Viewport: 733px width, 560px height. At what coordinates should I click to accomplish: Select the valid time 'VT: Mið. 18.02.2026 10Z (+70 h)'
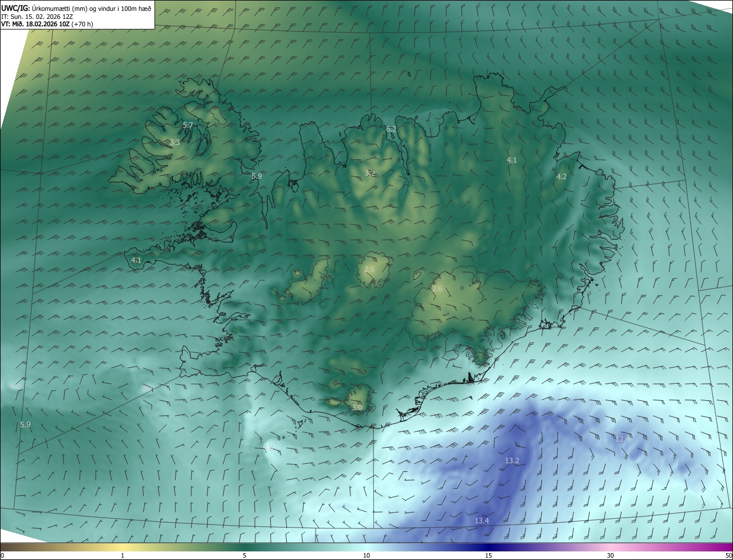coord(47,24)
